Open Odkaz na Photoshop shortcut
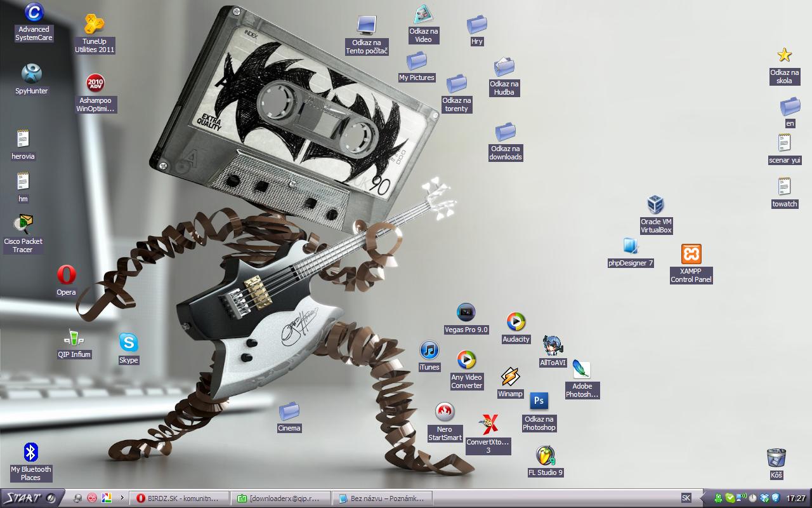The image size is (812, 508). [539, 412]
